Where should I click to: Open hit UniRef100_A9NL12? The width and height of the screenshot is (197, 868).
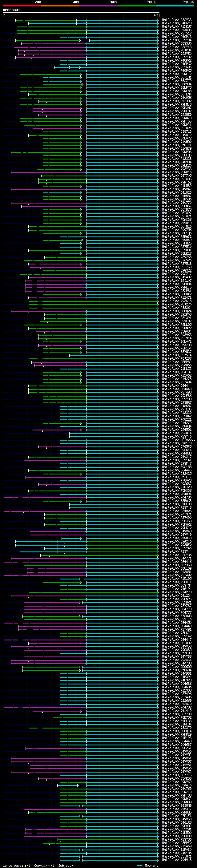177,74
